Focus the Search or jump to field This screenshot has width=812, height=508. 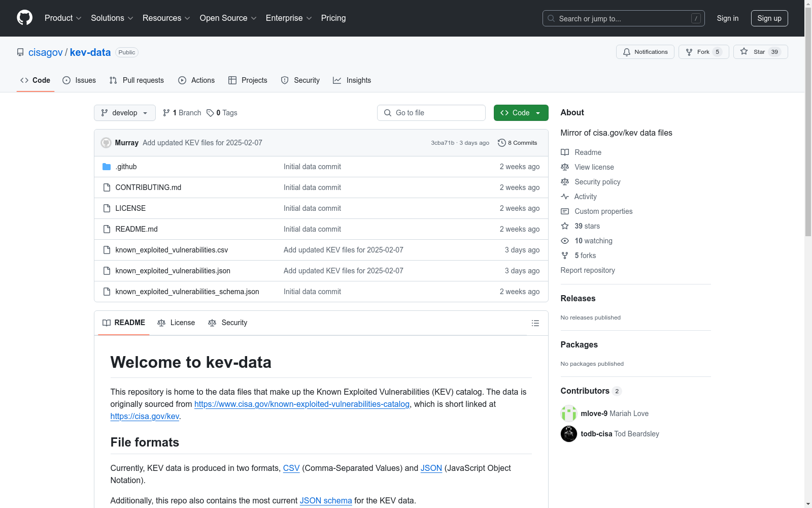(624, 18)
